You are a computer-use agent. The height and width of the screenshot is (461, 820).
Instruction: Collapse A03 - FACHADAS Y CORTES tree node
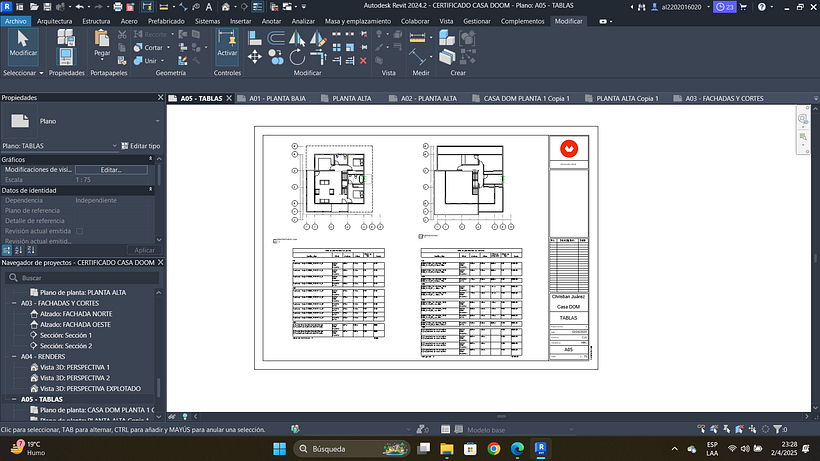coord(15,303)
